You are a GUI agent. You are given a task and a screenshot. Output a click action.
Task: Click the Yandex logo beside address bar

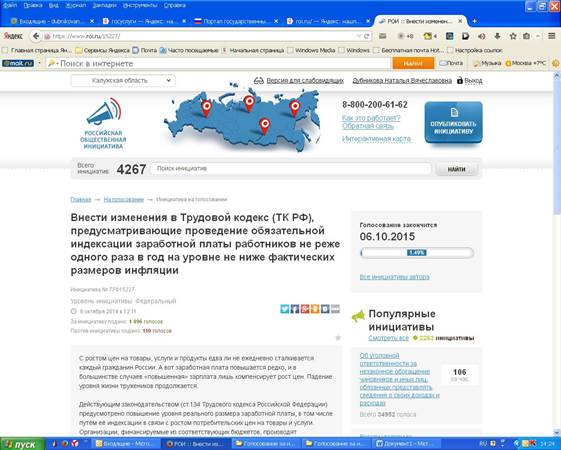click(13, 36)
